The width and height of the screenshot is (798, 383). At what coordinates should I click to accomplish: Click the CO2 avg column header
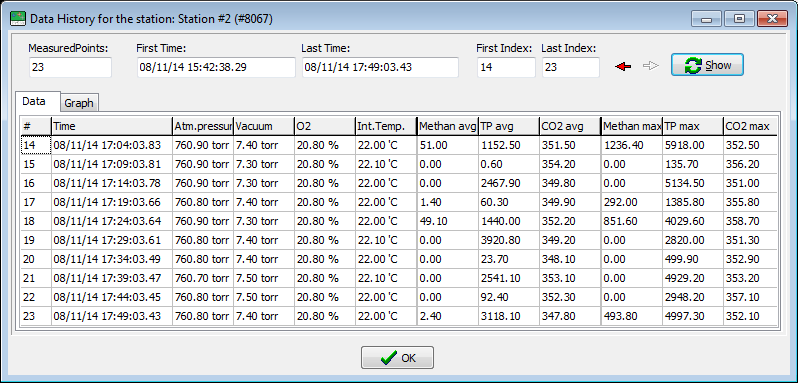click(x=570, y=126)
